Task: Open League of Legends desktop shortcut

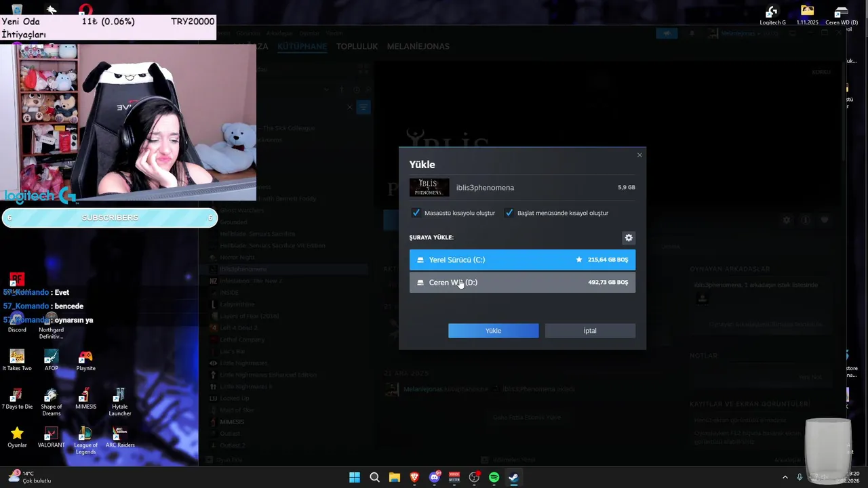Action: click(x=85, y=441)
